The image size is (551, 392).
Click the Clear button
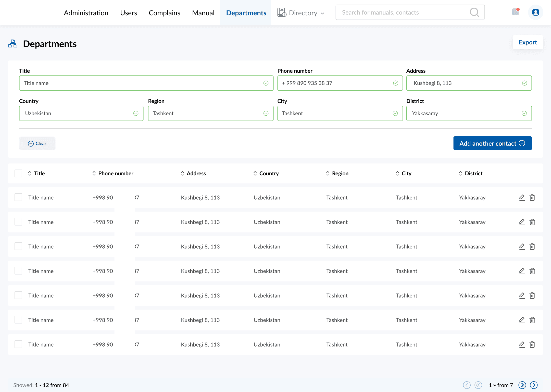[x=37, y=143]
